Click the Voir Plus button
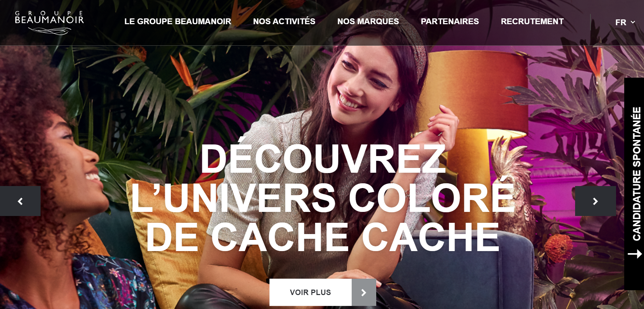This screenshot has width=644, height=309. 310,292
